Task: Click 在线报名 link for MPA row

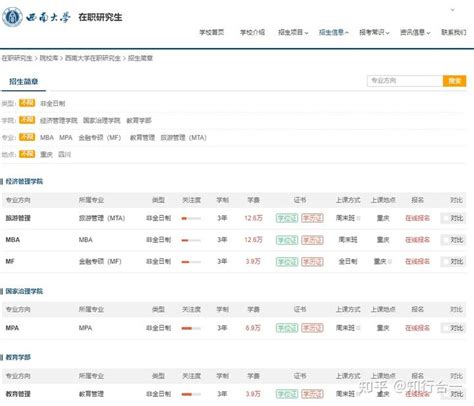Action: click(417, 328)
